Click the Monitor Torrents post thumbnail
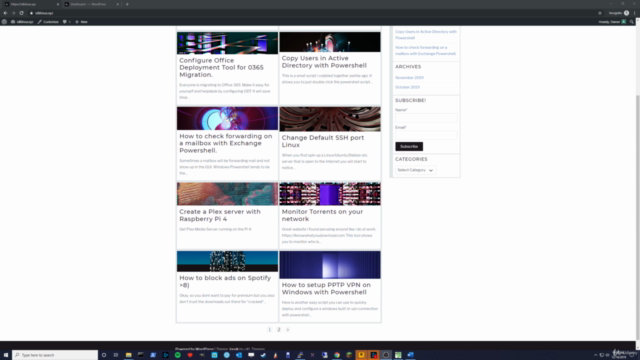The image size is (640, 360). [x=330, y=194]
